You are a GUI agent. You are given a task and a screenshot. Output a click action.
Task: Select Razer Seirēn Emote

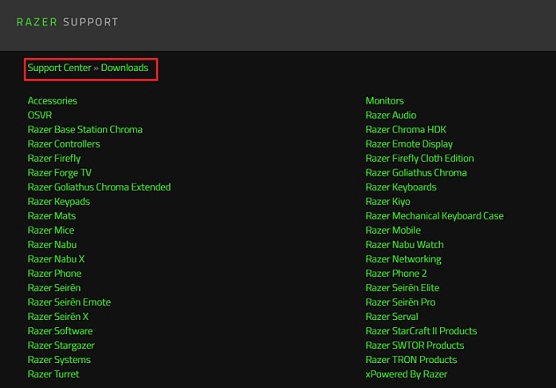click(x=69, y=302)
